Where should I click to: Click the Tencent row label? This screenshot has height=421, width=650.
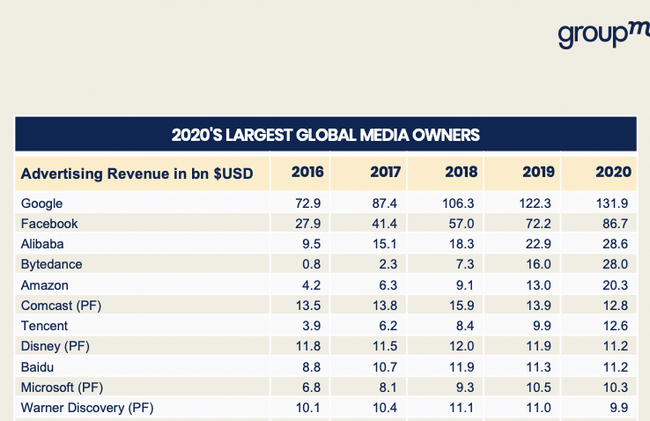[x=44, y=326]
